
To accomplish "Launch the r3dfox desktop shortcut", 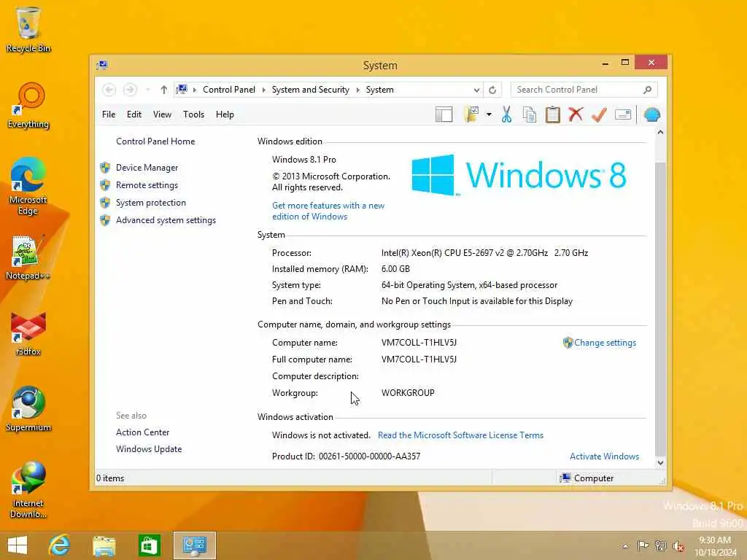I will 28,334.
